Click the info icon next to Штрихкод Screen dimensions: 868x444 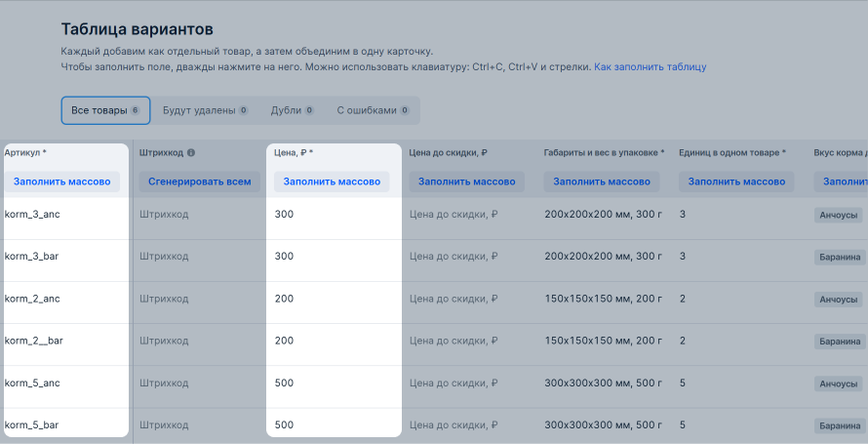[191, 153]
